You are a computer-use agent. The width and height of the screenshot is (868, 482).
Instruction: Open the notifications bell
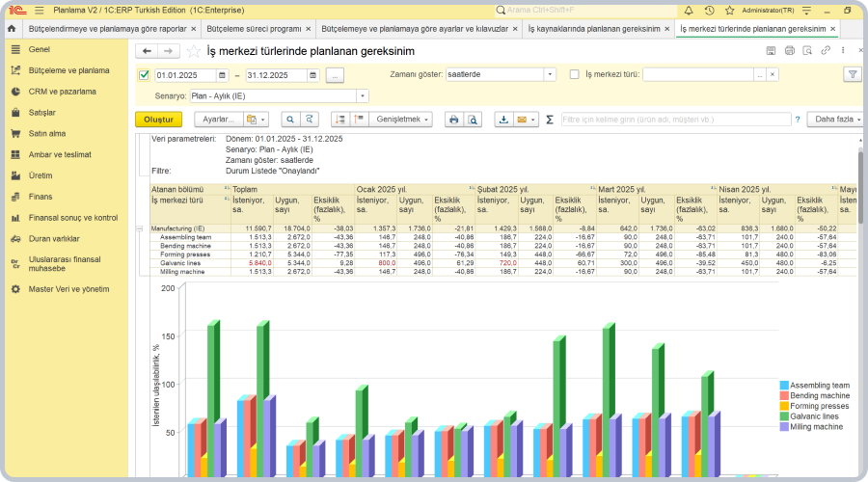pos(689,11)
